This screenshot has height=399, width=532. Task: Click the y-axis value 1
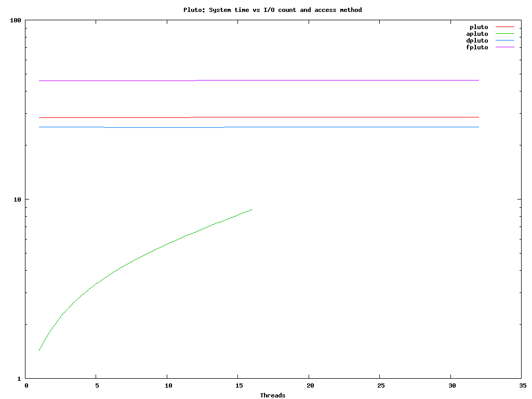(19, 379)
